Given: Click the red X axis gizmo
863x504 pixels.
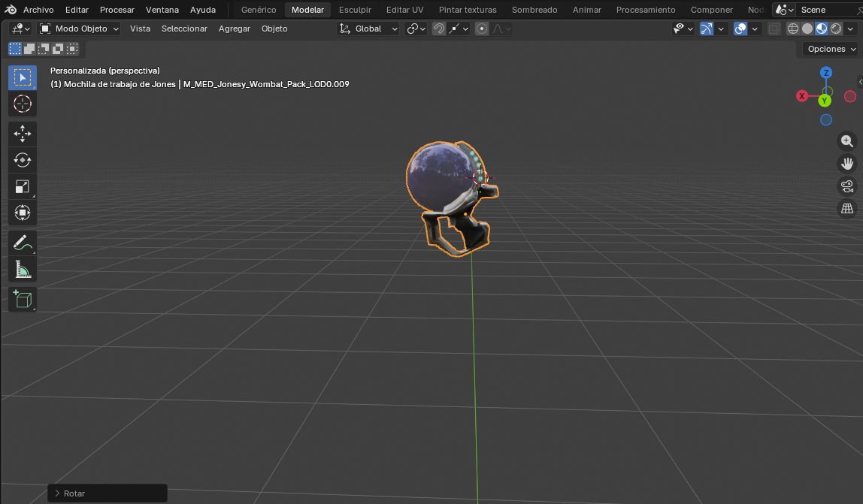Looking at the screenshot, I should click(802, 96).
